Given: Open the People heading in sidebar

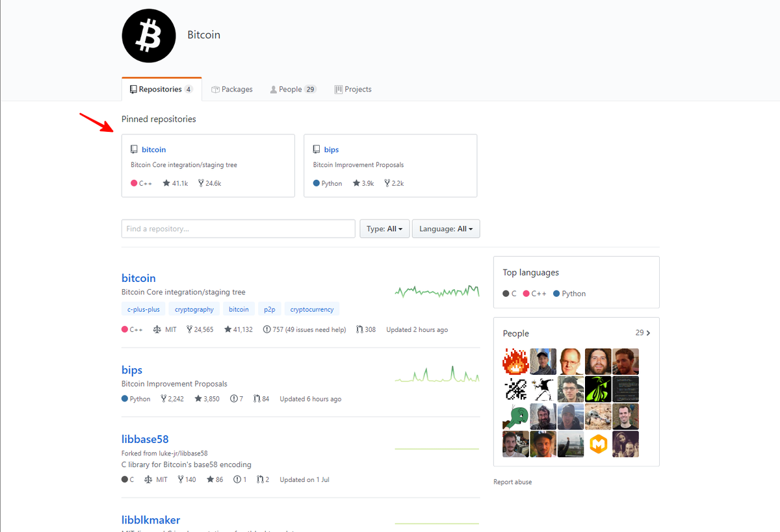Looking at the screenshot, I should [x=516, y=333].
